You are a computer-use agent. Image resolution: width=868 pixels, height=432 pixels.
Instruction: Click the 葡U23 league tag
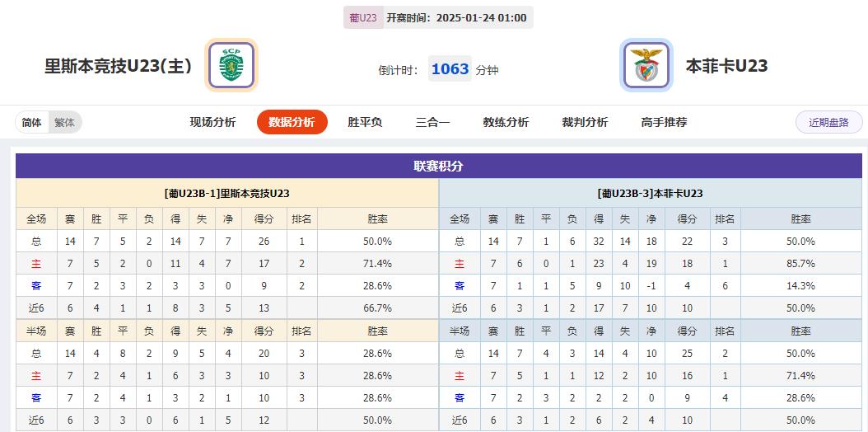pyautogui.click(x=363, y=17)
